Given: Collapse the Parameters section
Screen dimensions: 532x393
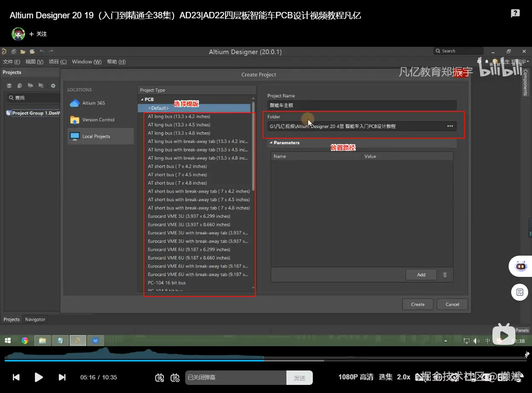Looking at the screenshot, I should (x=271, y=143).
